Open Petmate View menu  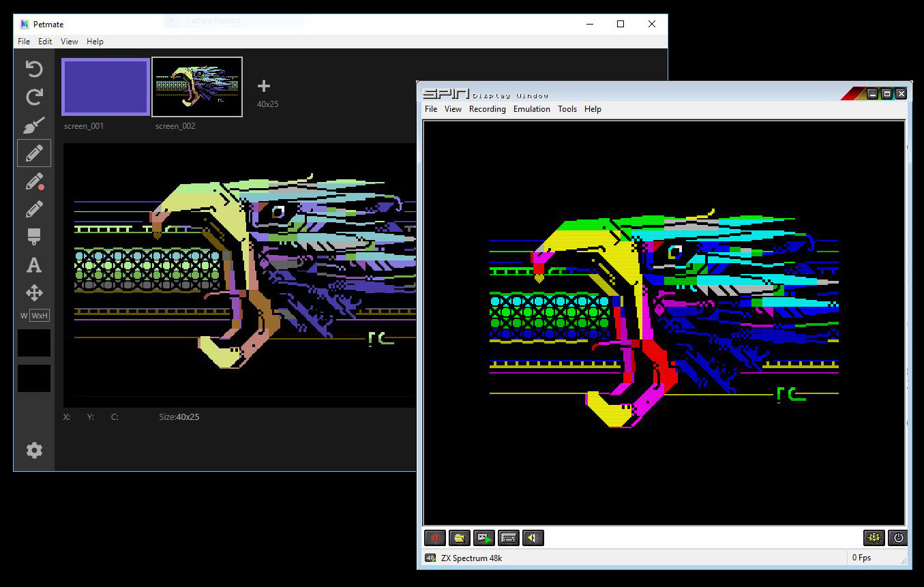tap(70, 42)
